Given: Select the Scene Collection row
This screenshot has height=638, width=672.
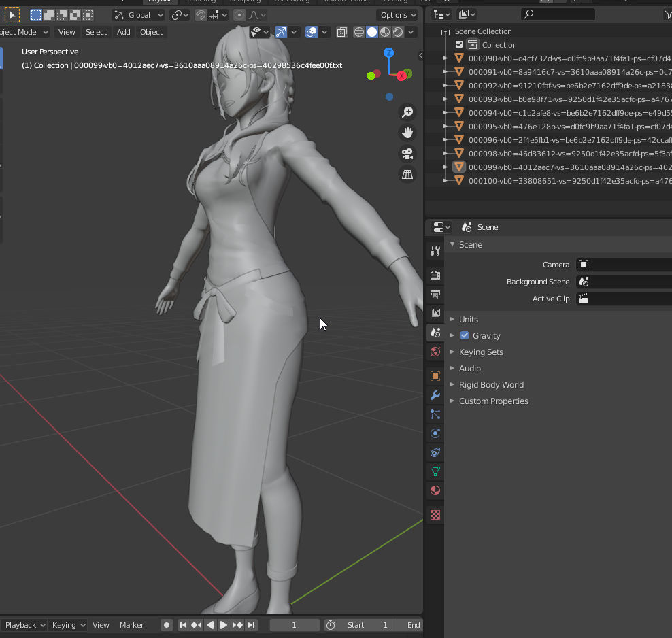Looking at the screenshot, I should [x=549, y=31].
